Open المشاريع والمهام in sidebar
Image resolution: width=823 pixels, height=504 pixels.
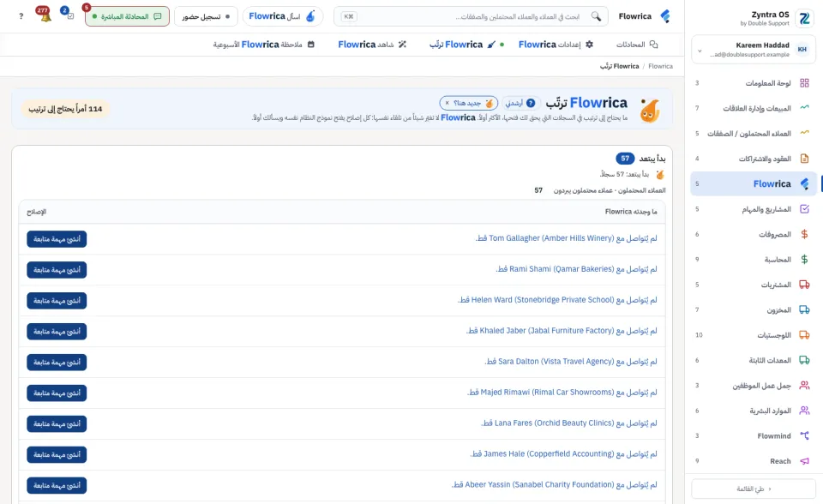click(754, 209)
